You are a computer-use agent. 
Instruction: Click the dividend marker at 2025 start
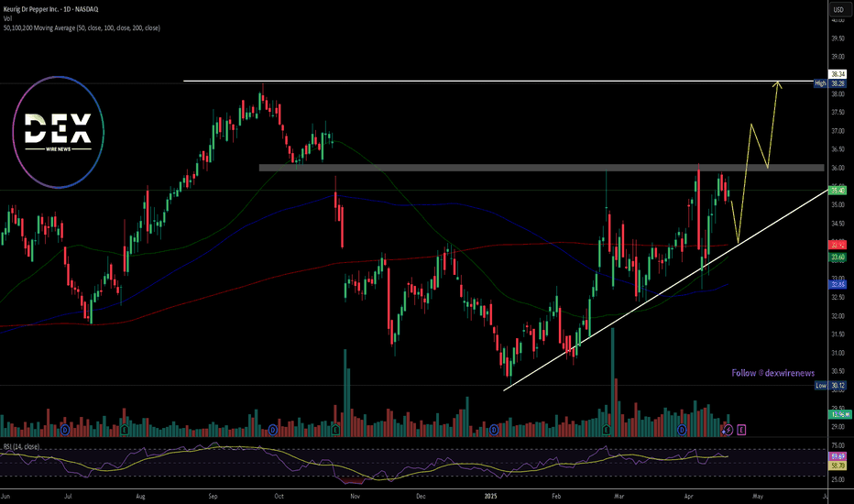coord(494,430)
